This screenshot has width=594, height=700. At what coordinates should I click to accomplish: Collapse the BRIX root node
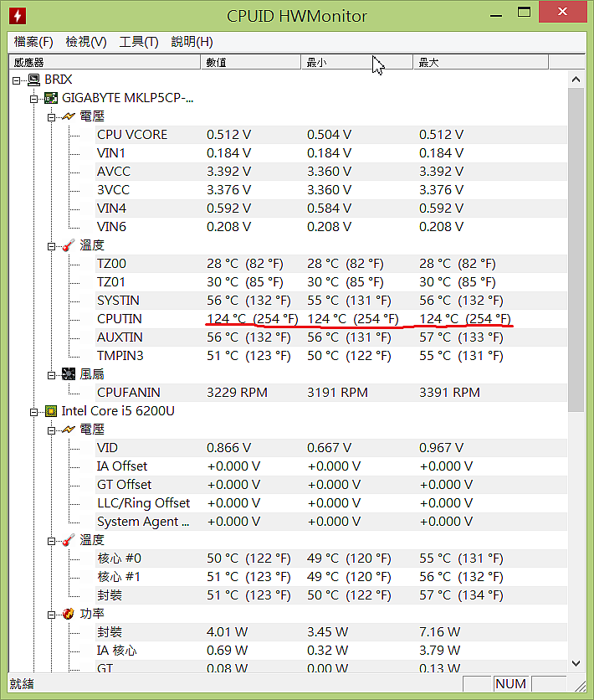coord(17,80)
